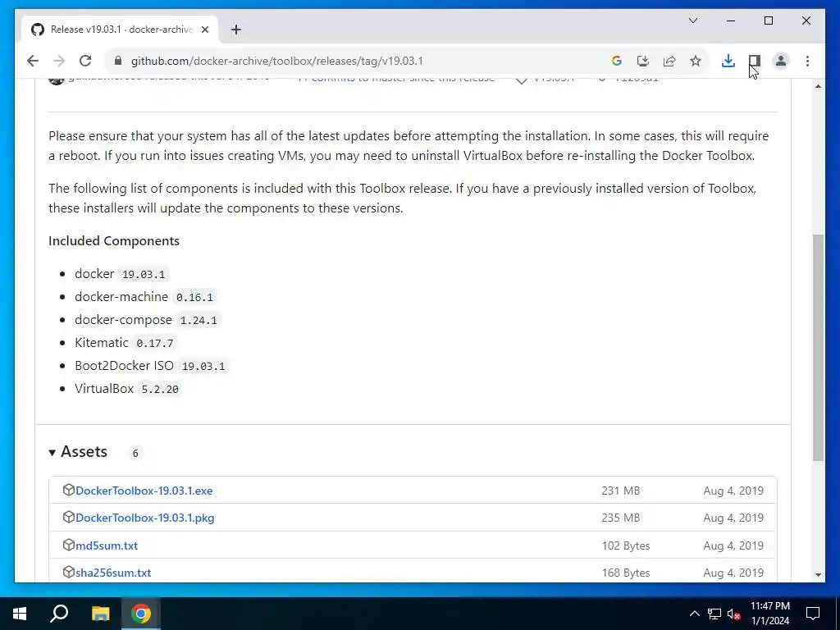Go back to previous page

click(x=33, y=61)
